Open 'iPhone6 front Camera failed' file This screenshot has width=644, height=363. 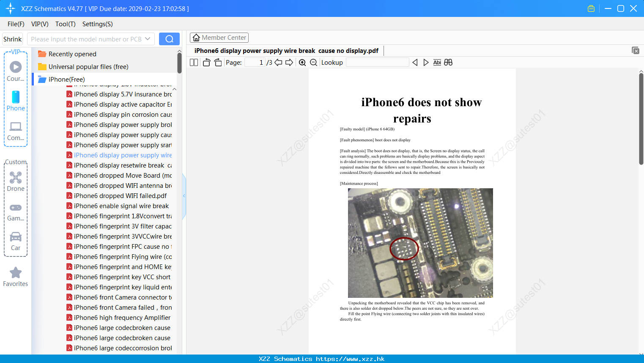[x=119, y=308]
